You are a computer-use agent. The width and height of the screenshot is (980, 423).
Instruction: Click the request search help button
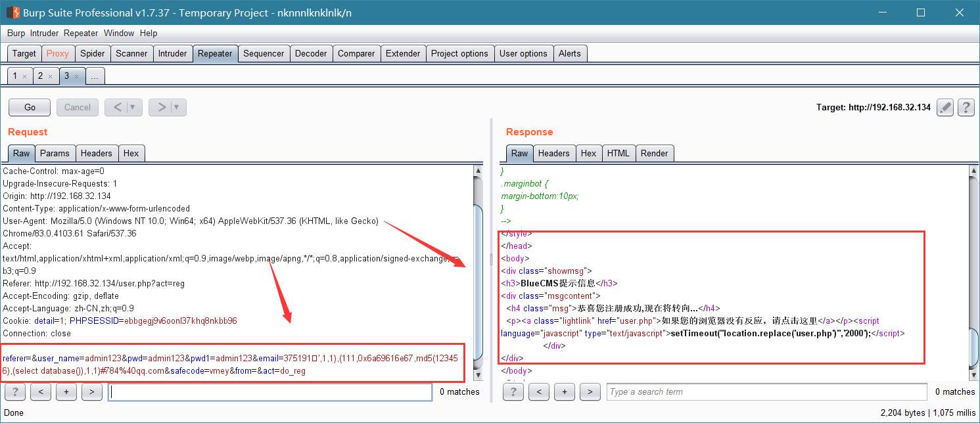pyautogui.click(x=14, y=392)
